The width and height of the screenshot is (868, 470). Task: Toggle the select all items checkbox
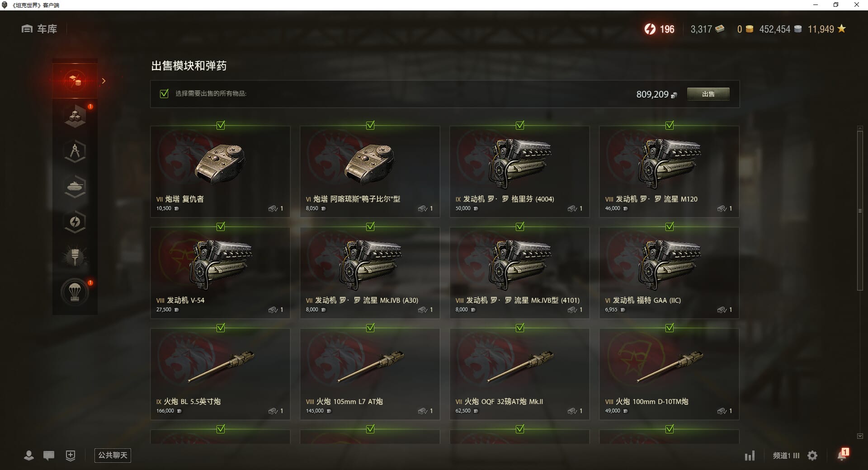tap(164, 94)
